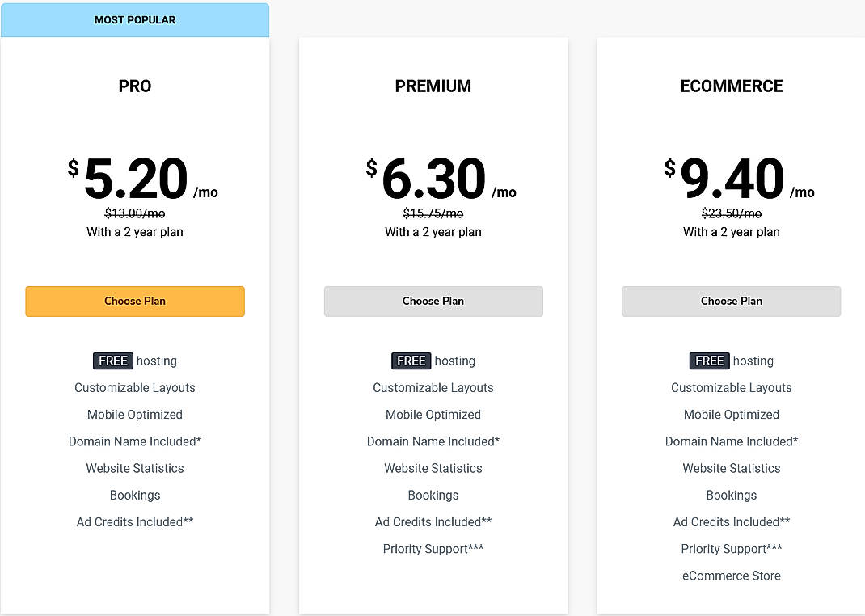Click the $5.20 price on the Pro plan
865x616 pixels.
point(134,178)
